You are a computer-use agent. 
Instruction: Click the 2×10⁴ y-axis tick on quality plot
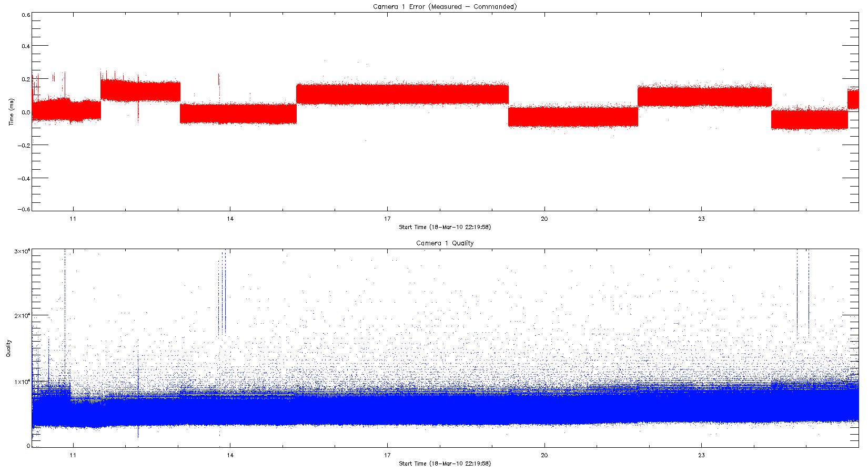click(22, 316)
